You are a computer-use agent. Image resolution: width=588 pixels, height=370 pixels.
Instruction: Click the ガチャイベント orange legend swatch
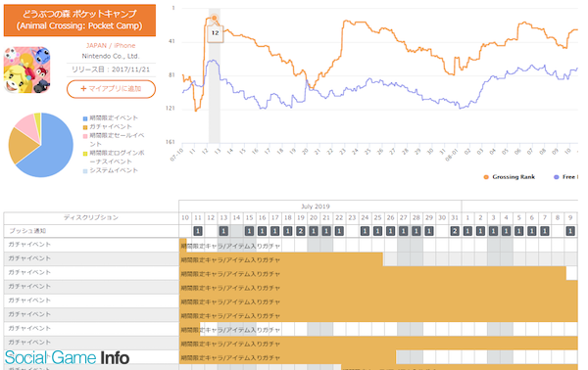[x=85, y=127]
